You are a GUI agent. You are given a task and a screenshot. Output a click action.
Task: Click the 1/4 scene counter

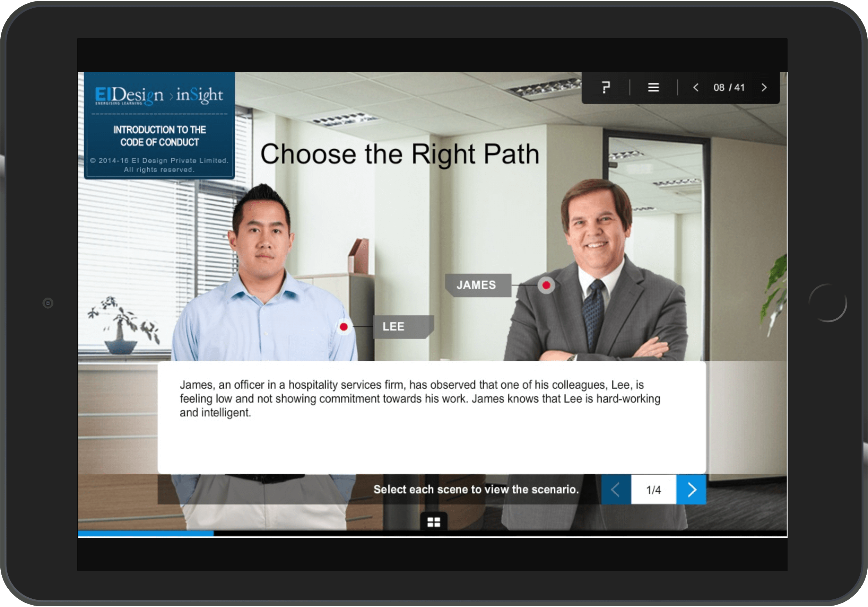click(654, 489)
